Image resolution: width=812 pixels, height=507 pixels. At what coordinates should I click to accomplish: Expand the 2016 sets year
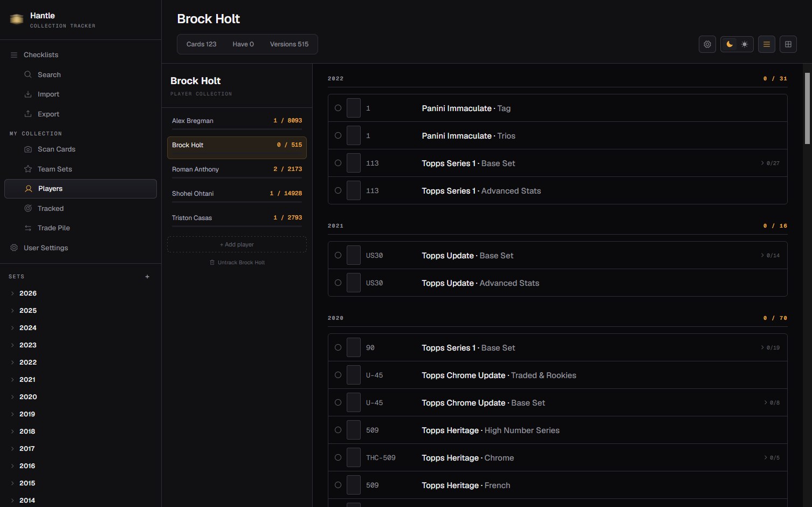(12, 466)
